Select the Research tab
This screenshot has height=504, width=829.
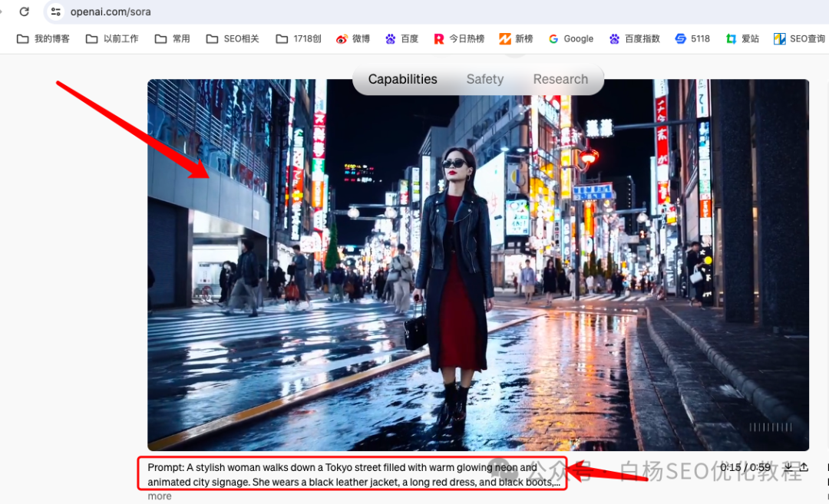point(560,79)
